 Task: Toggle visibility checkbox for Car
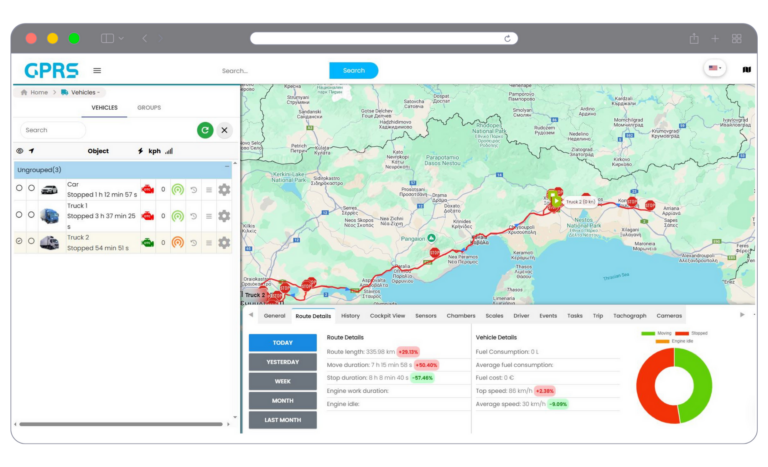[x=19, y=188]
